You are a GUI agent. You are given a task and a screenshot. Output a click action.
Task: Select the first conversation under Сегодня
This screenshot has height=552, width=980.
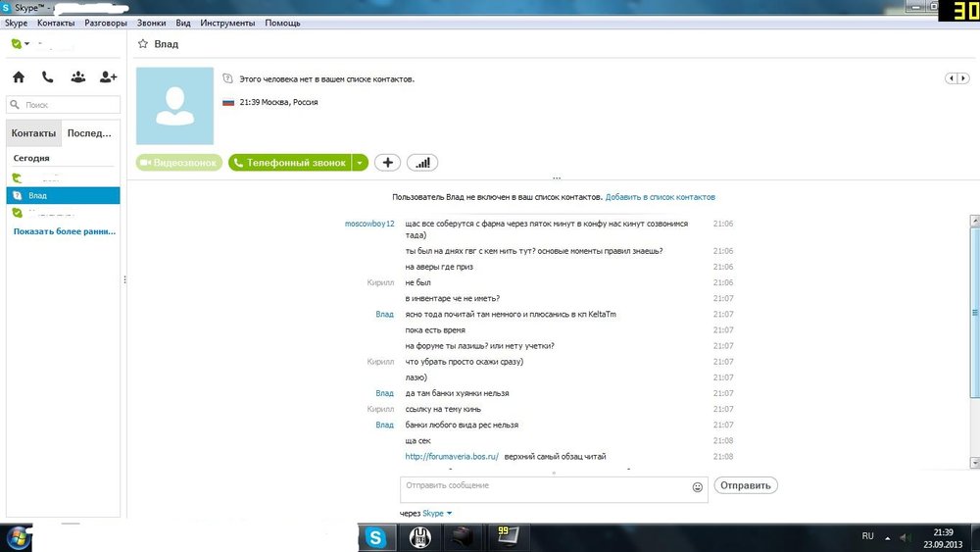63,178
